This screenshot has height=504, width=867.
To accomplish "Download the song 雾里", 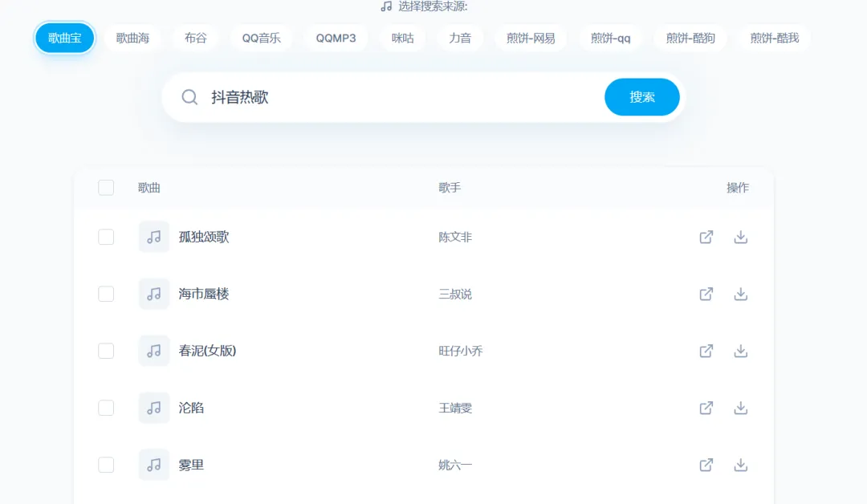I will tap(740, 465).
